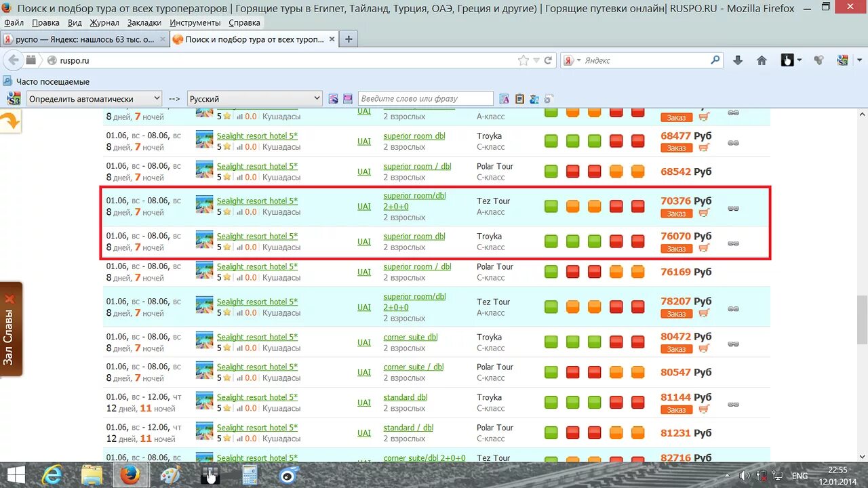
Task: Open the Правка menu
Action: [x=45, y=22]
